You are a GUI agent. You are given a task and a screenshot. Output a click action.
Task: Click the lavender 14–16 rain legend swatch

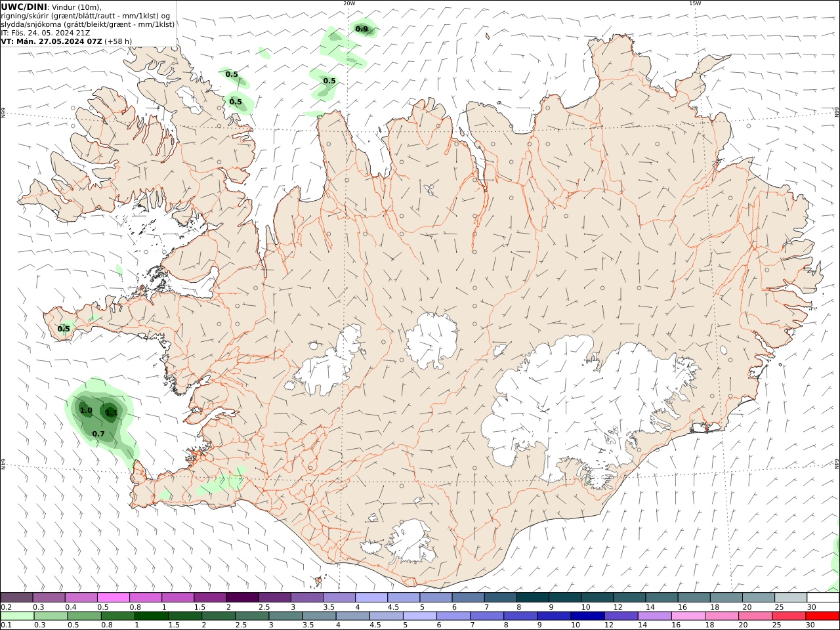click(x=654, y=616)
